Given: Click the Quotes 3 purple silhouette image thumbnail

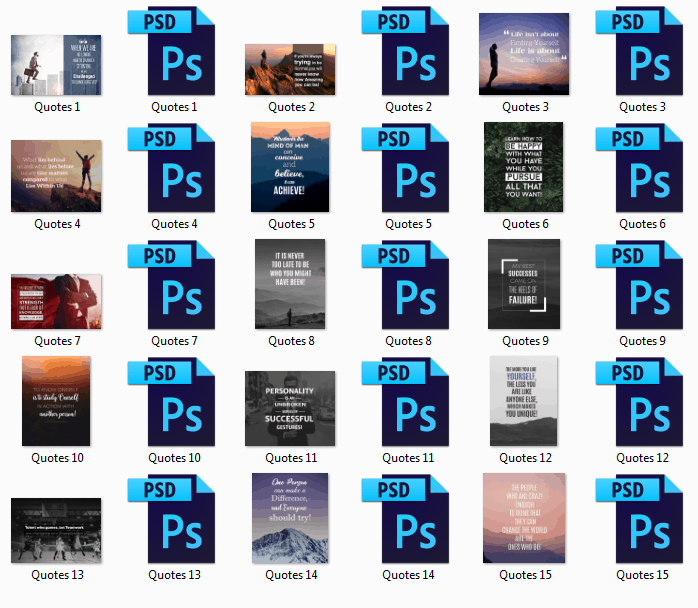Looking at the screenshot, I should tap(523, 54).
